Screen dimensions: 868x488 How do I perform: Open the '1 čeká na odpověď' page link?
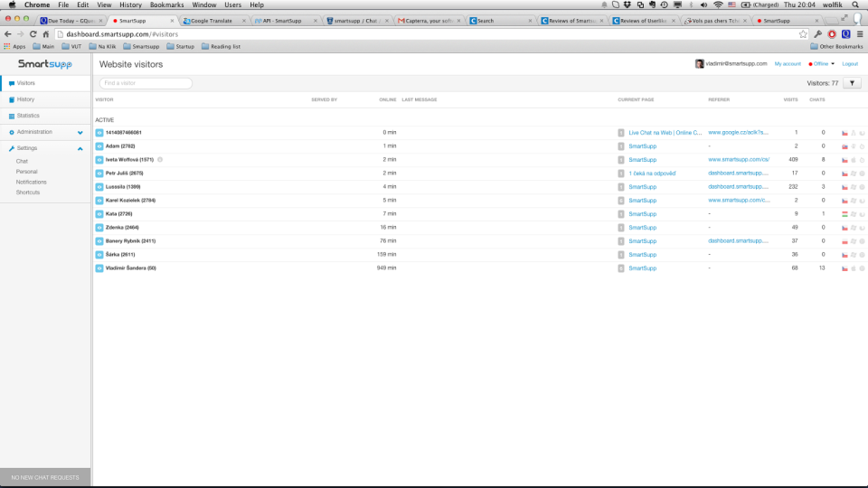point(652,174)
